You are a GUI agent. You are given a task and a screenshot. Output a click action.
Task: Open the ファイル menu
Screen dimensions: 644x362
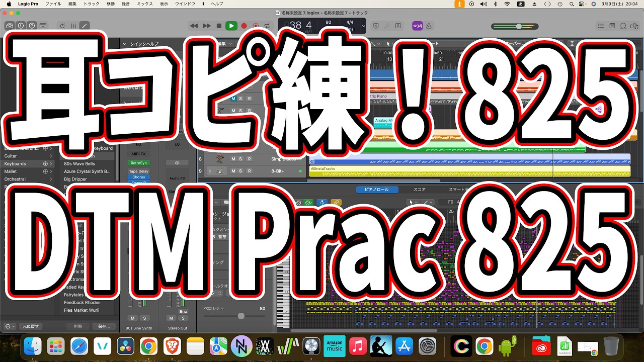point(53,4)
